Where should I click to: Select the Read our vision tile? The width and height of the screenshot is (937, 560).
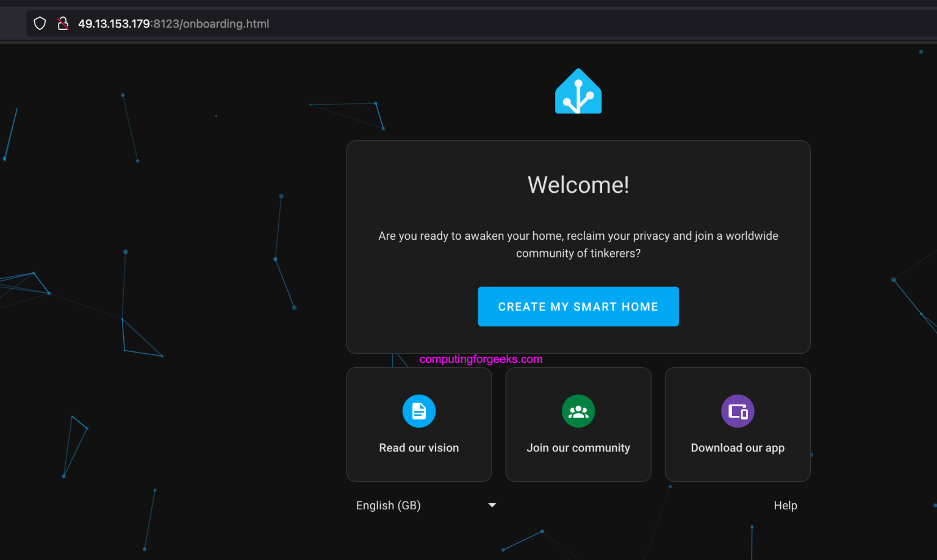(x=419, y=425)
